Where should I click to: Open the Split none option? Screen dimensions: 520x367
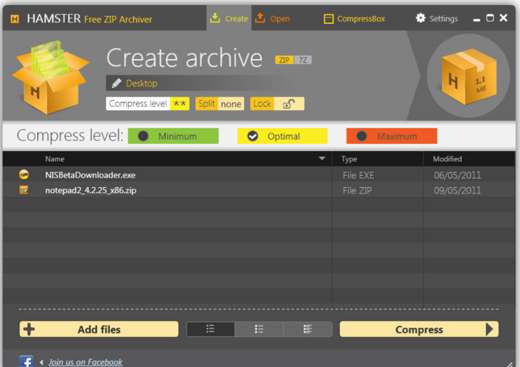click(x=220, y=104)
